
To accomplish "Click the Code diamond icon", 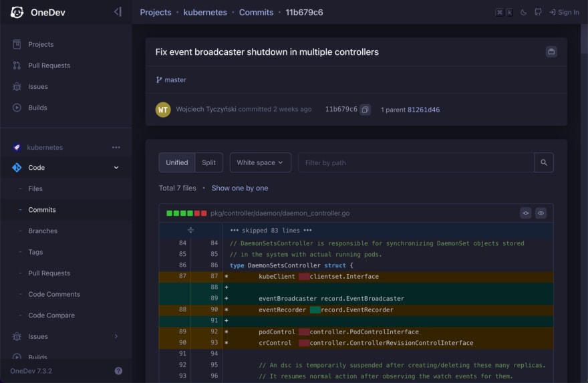I will coord(17,168).
